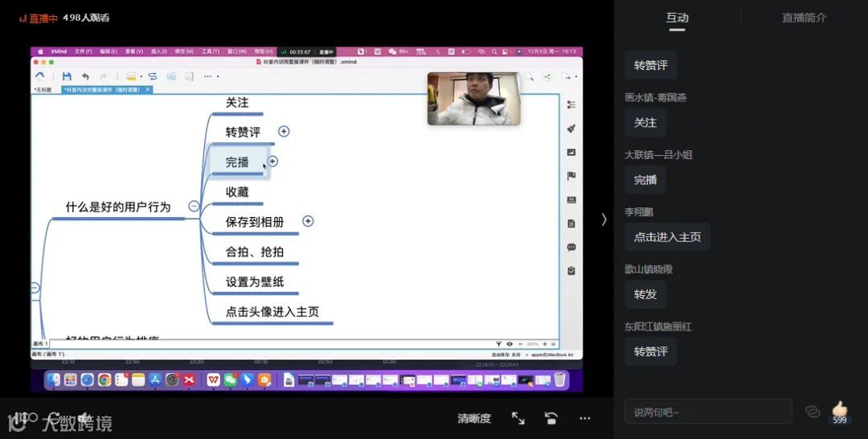The height and width of the screenshot is (439, 868).
Task: Click the 清晰度 quality button
Action: tap(474, 419)
